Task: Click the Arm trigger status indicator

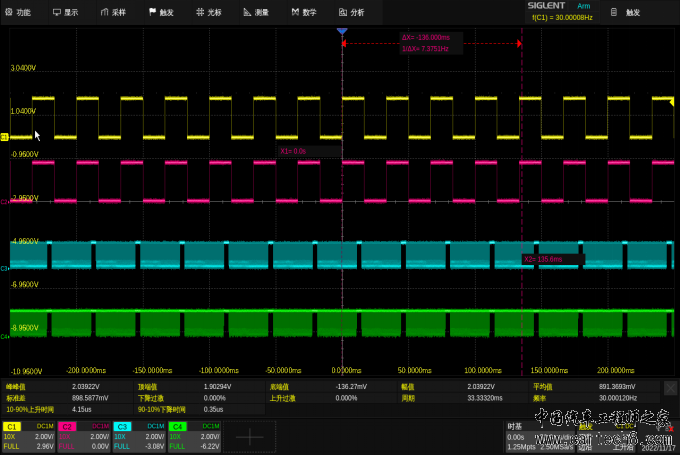Action: (x=584, y=6)
